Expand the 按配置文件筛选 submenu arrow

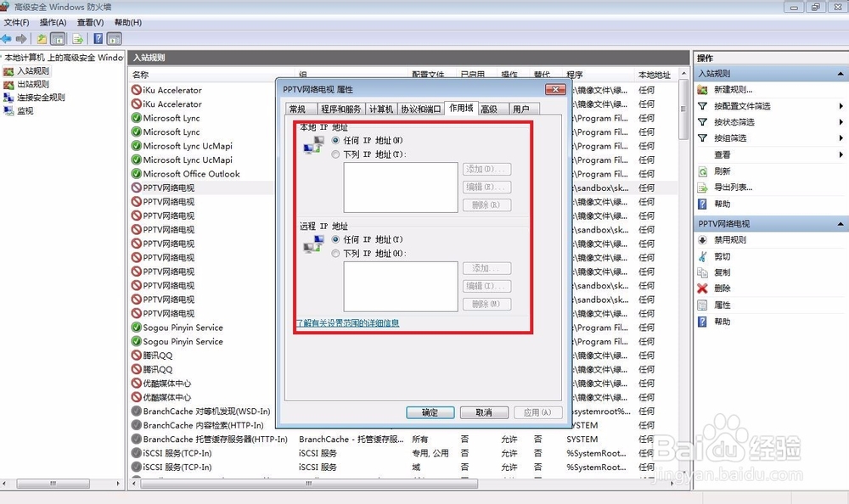(x=841, y=106)
